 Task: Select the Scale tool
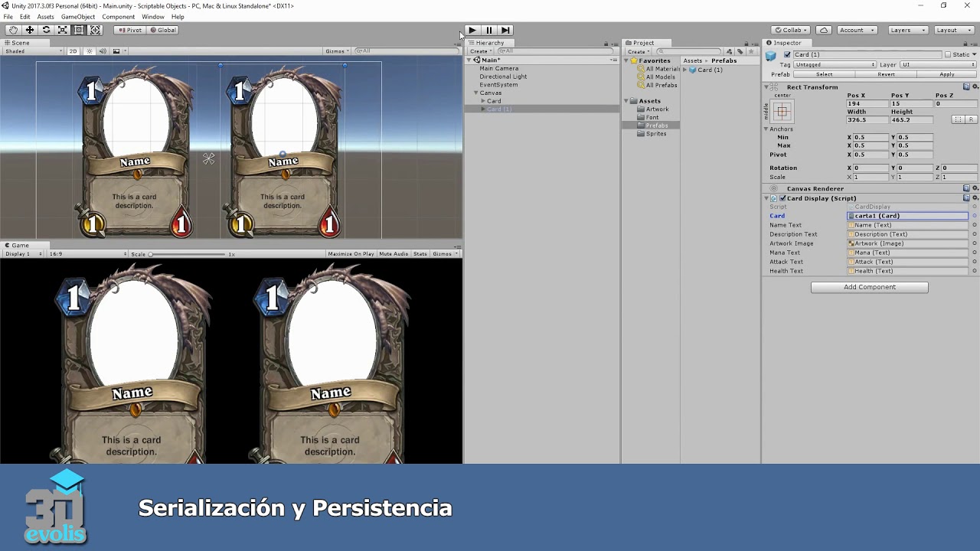click(63, 30)
